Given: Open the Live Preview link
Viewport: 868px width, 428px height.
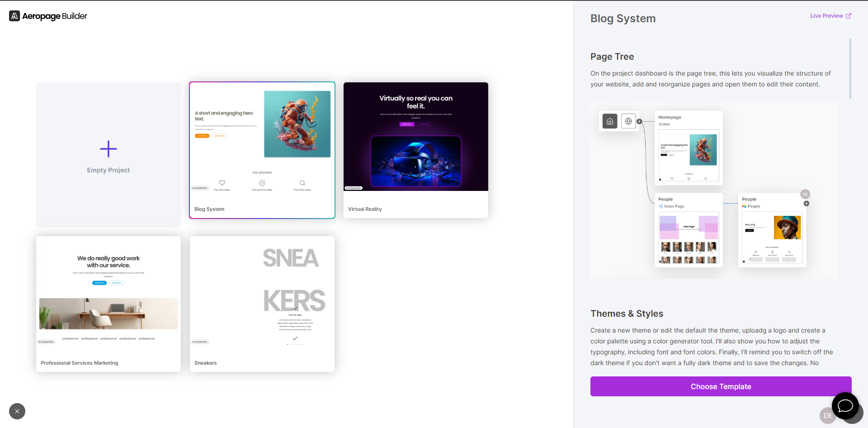Looking at the screenshot, I should point(831,16).
